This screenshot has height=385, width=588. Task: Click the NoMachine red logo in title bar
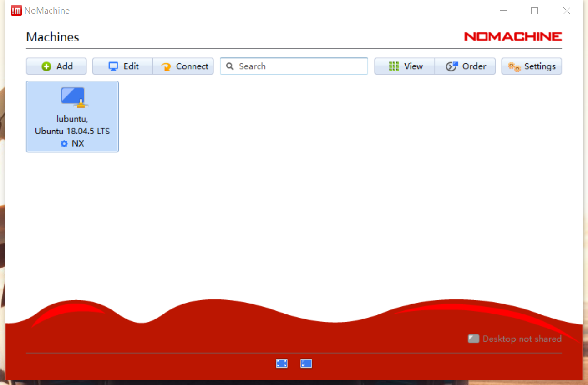(16, 10)
